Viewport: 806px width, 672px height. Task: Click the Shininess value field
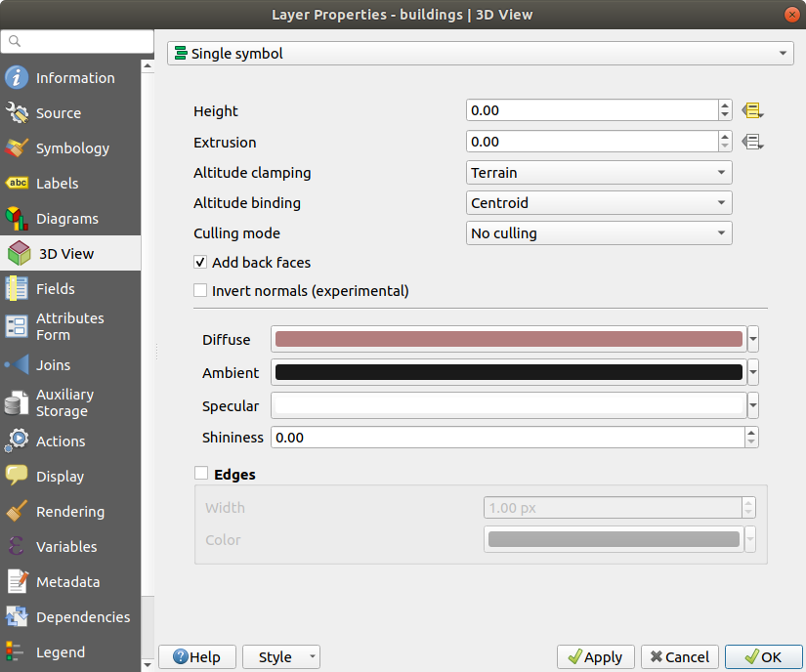coord(508,438)
